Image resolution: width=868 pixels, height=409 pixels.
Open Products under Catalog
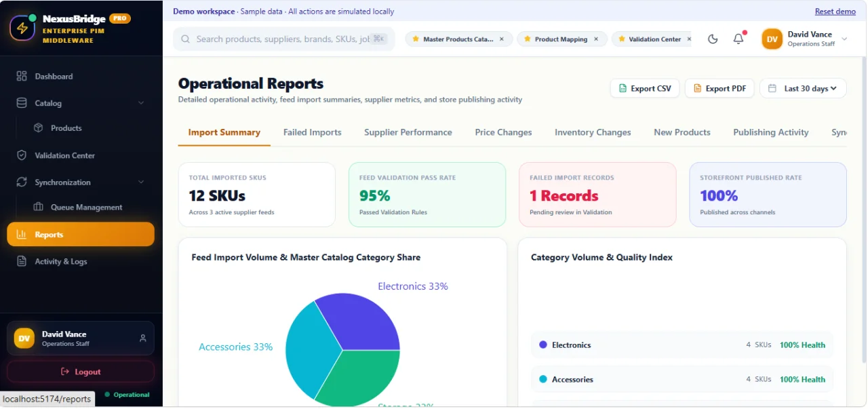pyautogui.click(x=88, y=128)
